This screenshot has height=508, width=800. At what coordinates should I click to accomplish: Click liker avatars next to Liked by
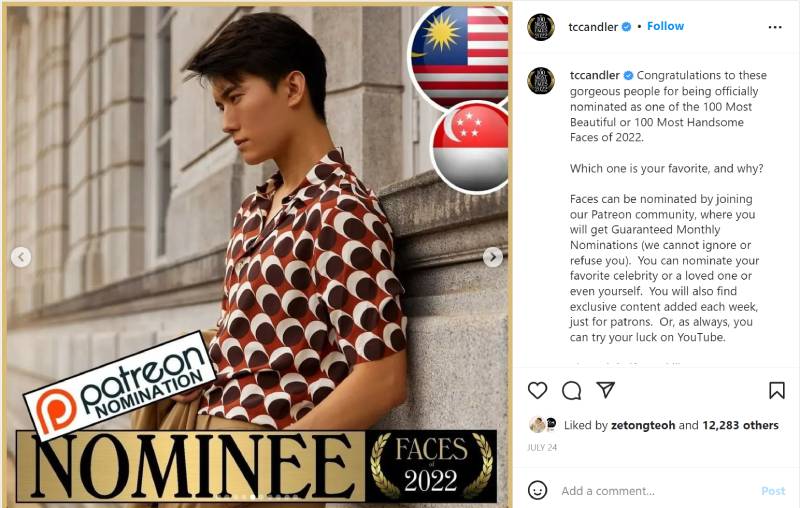[x=543, y=424]
